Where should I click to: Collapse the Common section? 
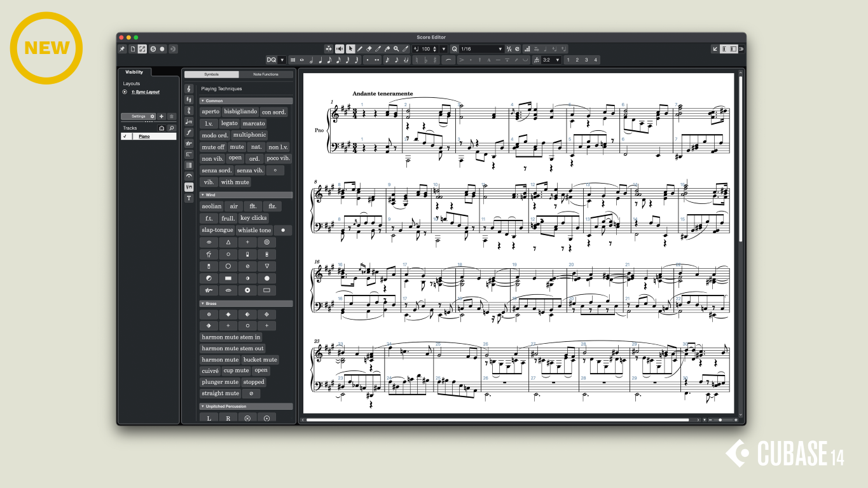(x=246, y=100)
